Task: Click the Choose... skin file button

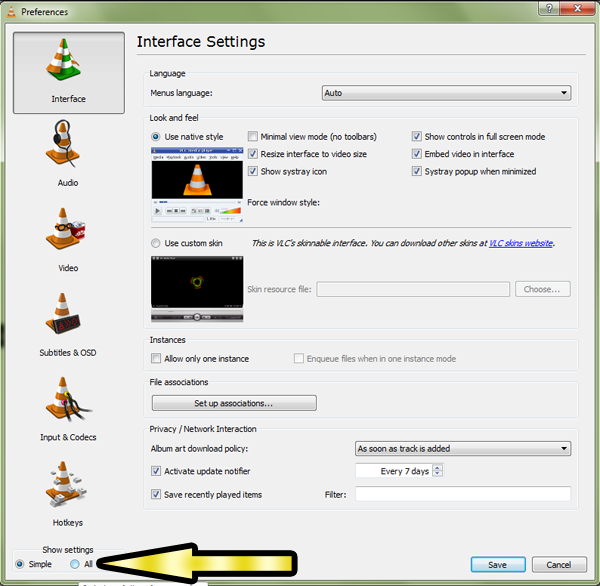Action: [x=543, y=289]
